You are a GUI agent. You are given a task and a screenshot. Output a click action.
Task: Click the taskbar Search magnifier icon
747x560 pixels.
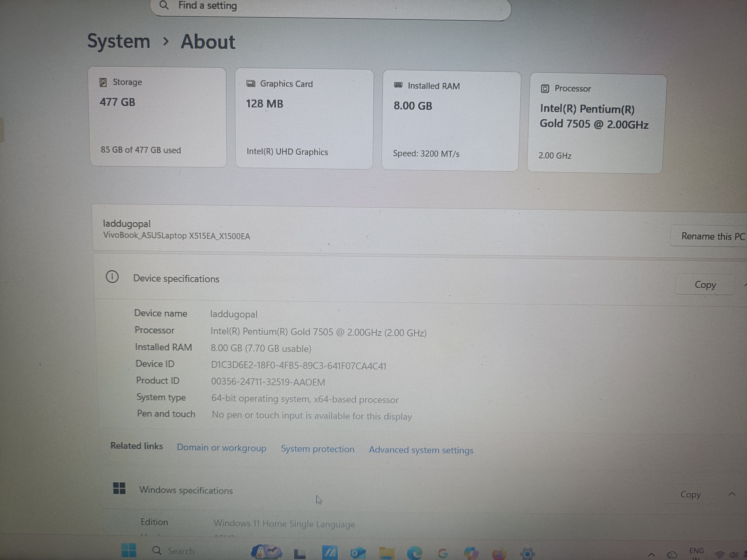157,550
